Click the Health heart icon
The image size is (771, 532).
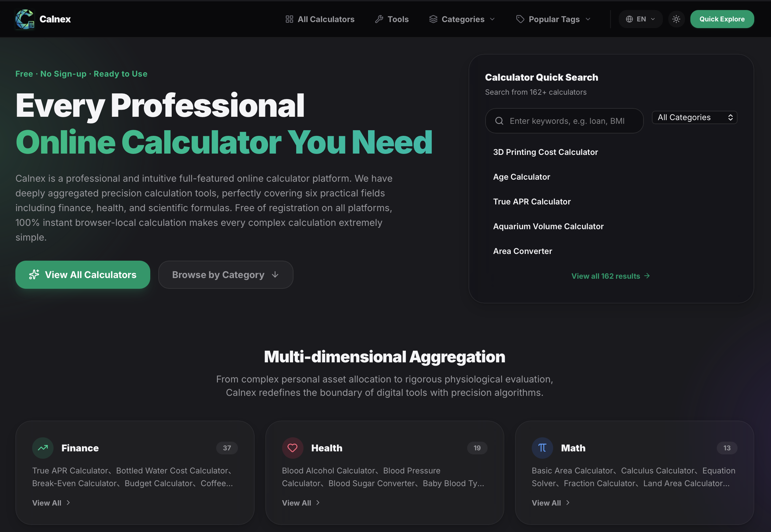coord(292,448)
